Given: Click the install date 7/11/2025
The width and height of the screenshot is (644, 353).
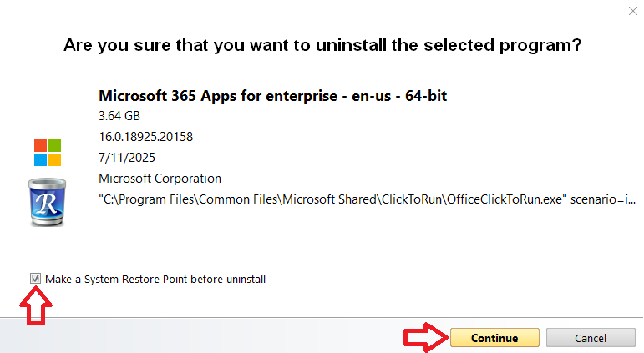Looking at the screenshot, I should (x=126, y=157).
